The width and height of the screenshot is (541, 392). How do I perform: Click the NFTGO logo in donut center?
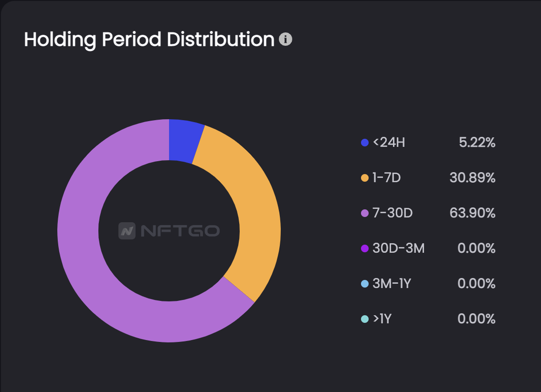(169, 231)
